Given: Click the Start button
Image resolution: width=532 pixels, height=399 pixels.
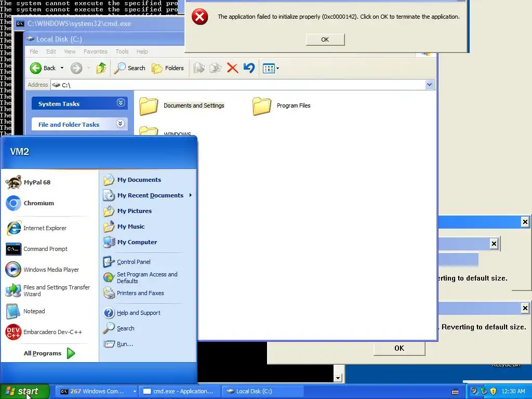Looking at the screenshot, I should pyautogui.click(x=25, y=392).
